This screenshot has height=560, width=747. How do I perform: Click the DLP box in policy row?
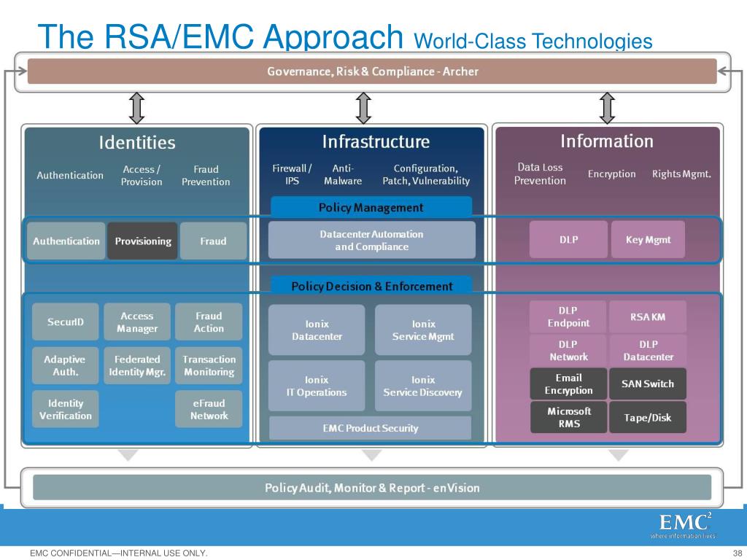point(569,239)
